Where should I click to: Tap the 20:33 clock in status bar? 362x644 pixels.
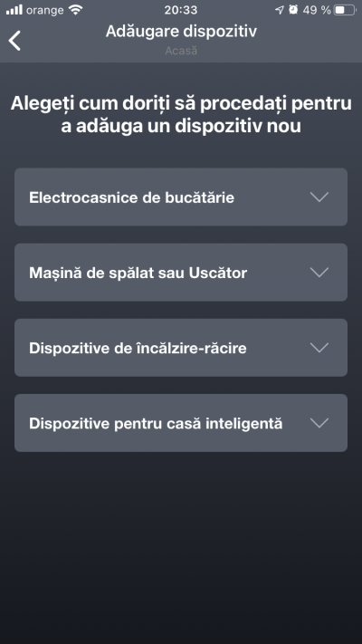point(181,10)
